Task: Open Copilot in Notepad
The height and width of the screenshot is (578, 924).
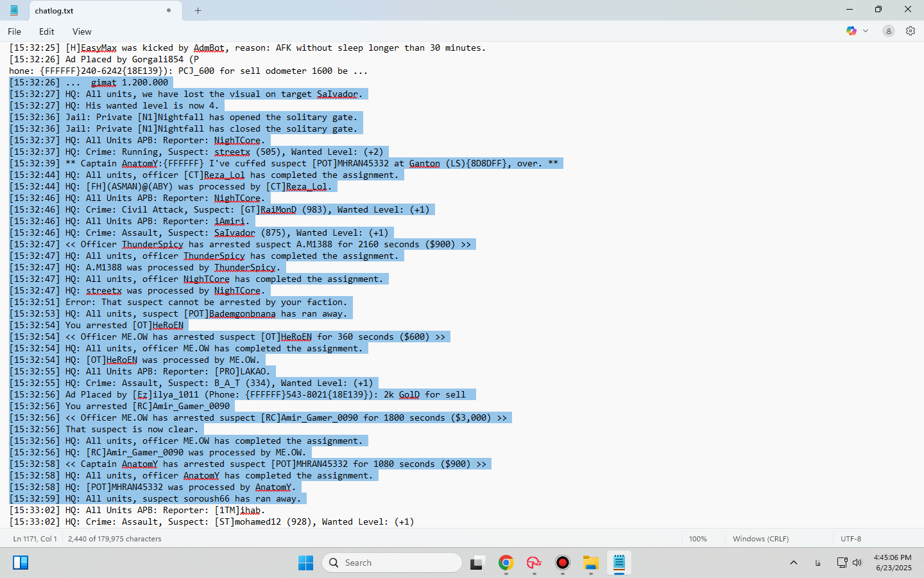Action: click(851, 31)
